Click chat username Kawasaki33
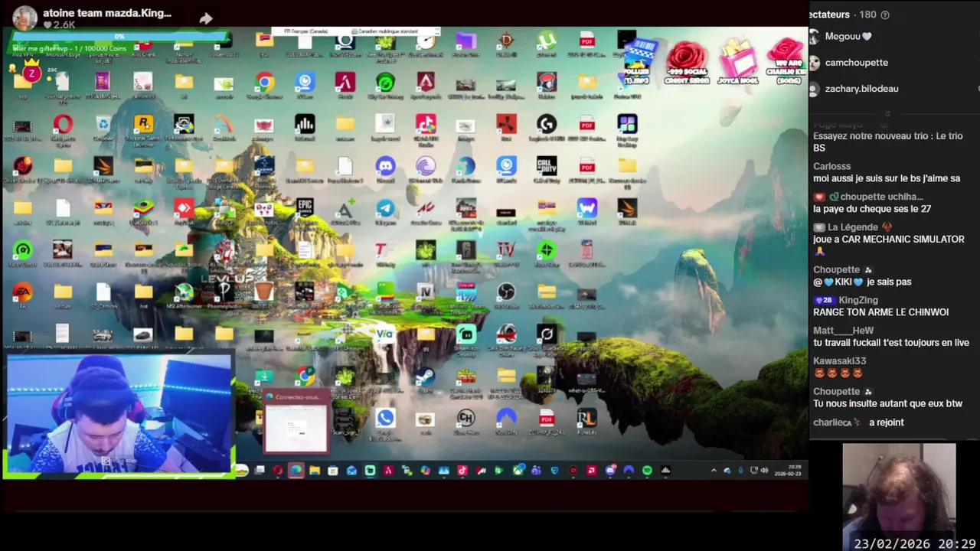Screen dimensions: 980x551 839,361
